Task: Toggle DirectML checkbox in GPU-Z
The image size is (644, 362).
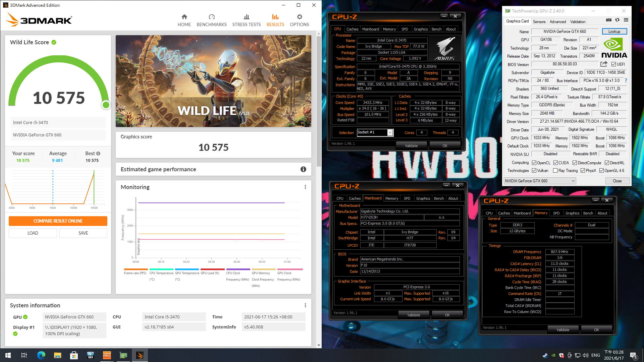Action: [607, 163]
